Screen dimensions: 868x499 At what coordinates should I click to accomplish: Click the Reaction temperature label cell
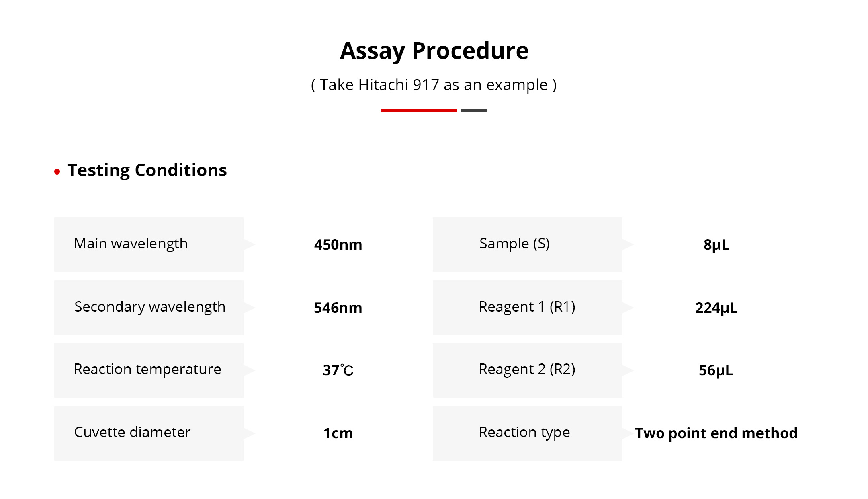pos(149,370)
